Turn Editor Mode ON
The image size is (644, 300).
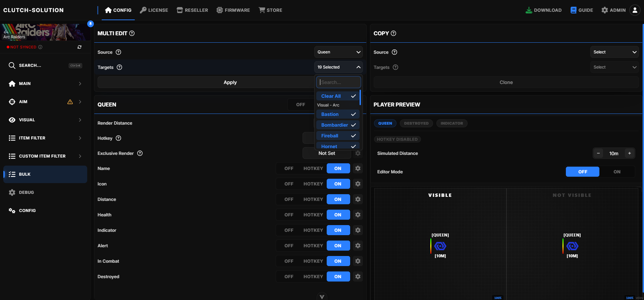pyautogui.click(x=617, y=172)
